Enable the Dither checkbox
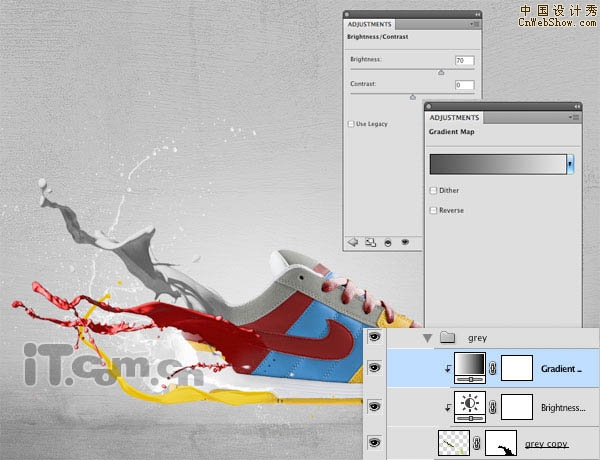600x460 pixels. pos(433,190)
